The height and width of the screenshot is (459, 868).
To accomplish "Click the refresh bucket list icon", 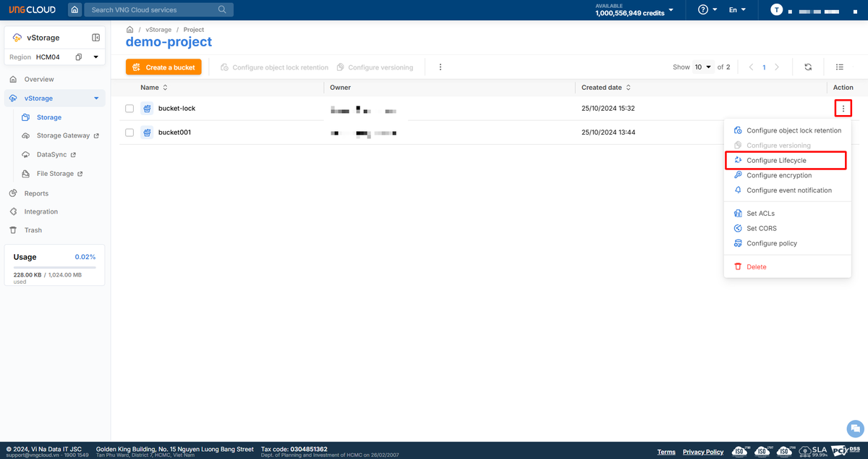I will [x=808, y=67].
